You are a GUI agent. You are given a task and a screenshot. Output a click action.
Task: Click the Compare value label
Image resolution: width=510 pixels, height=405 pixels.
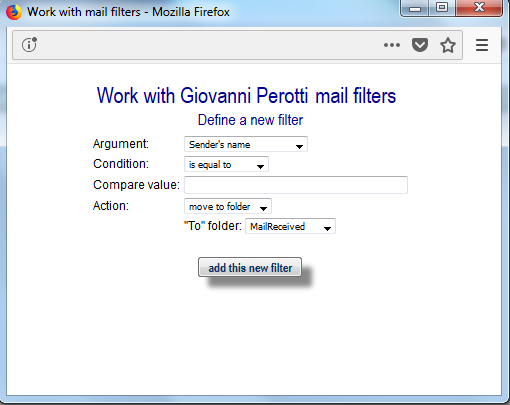pyautogui.click(x=136, y=185)
